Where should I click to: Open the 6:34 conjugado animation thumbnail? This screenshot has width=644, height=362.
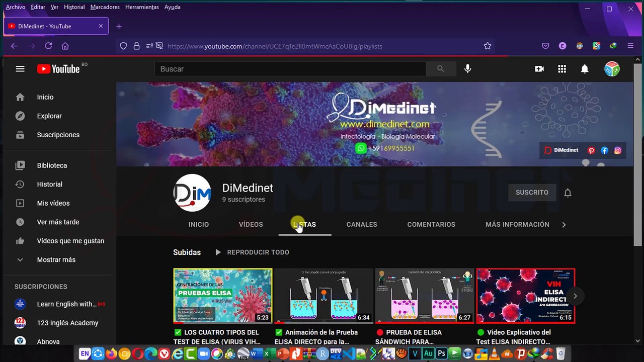coord(324,296)
